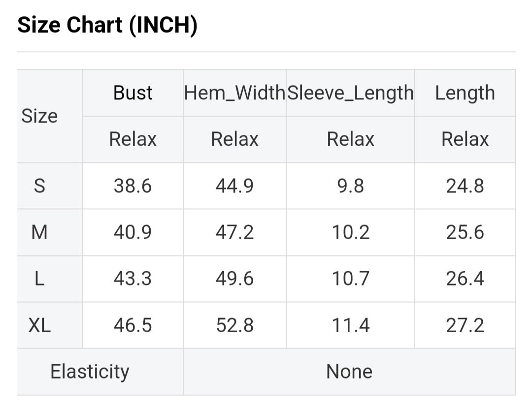Click the 46.5 bust value for XL
Viewport: 532px width, 411px height.
tap(133, 325)
